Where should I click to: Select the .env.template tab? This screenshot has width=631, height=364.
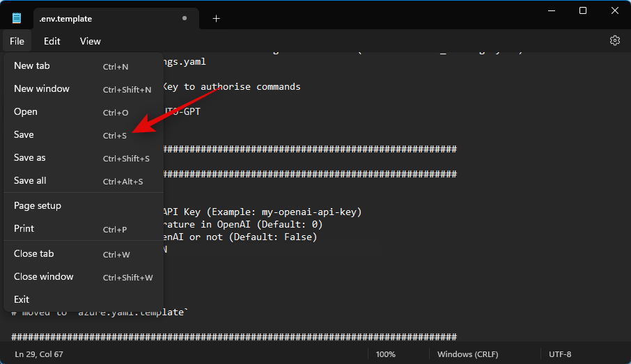point(116,19)
